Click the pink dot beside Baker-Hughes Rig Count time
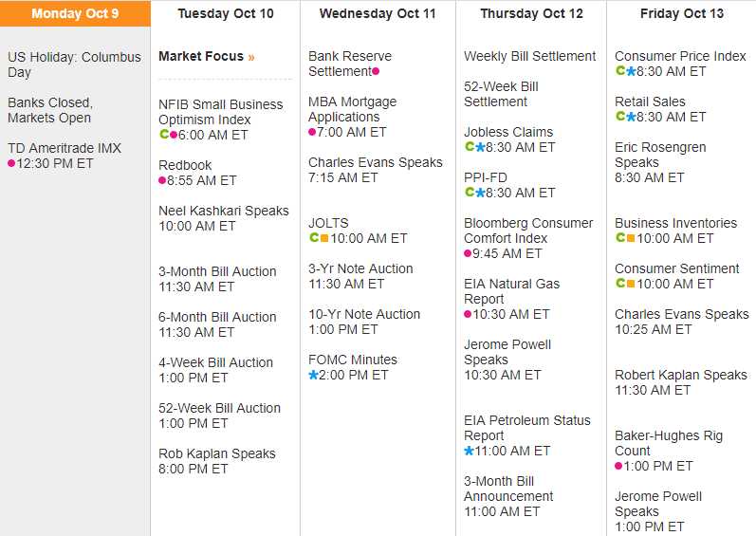The width and height of the screenshot is (756, 536). click(618, 466)
